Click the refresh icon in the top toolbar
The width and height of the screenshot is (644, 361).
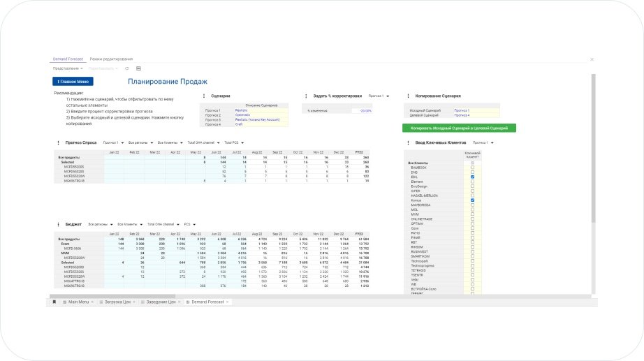(x=127, y=68)
